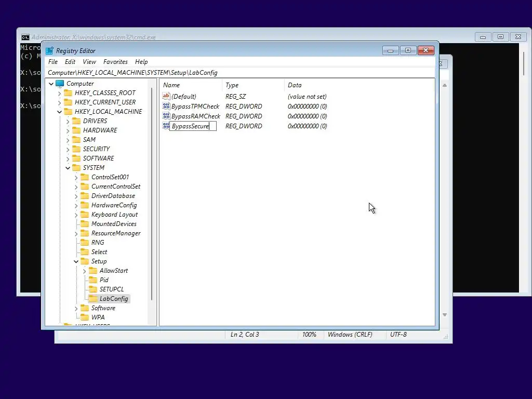Click the Computer icon in tree
The image size is (532, 399).
click(60, 84)
